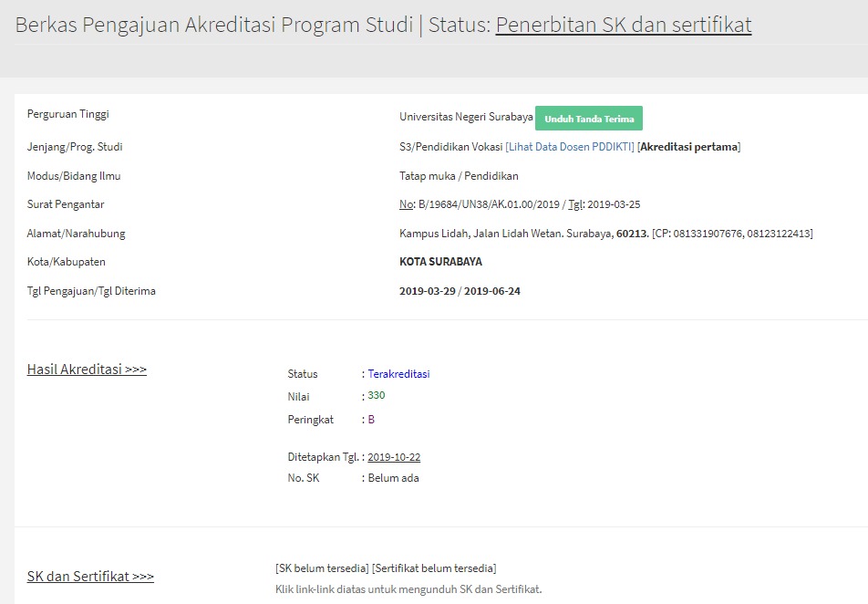
Task: Select Tatap muka / Pendidikan value
Action: 459,176
